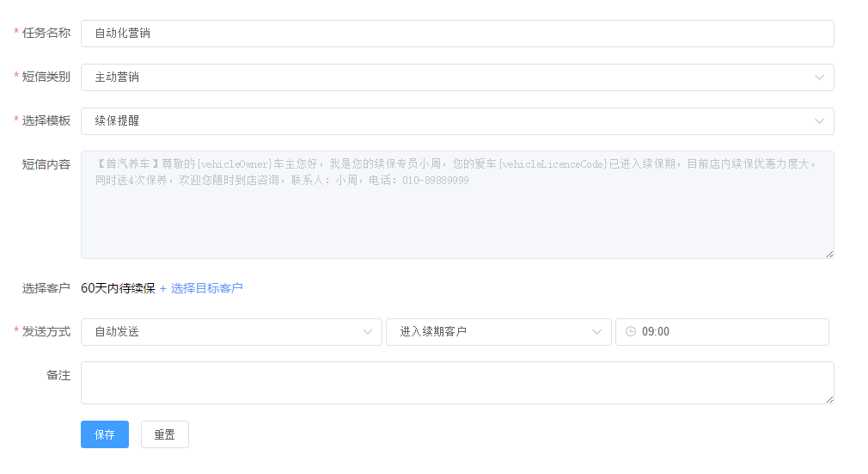Click the 任务名称 input field

tap(457, 34)
